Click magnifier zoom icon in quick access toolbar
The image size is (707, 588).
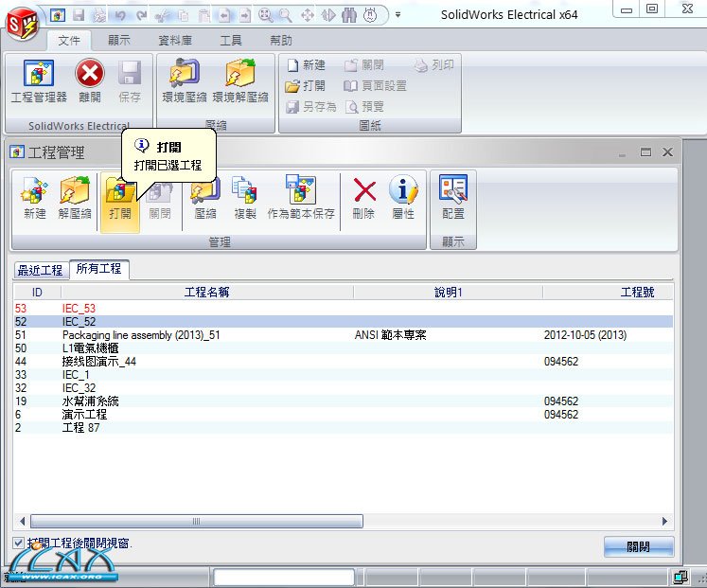click(285, 15)
